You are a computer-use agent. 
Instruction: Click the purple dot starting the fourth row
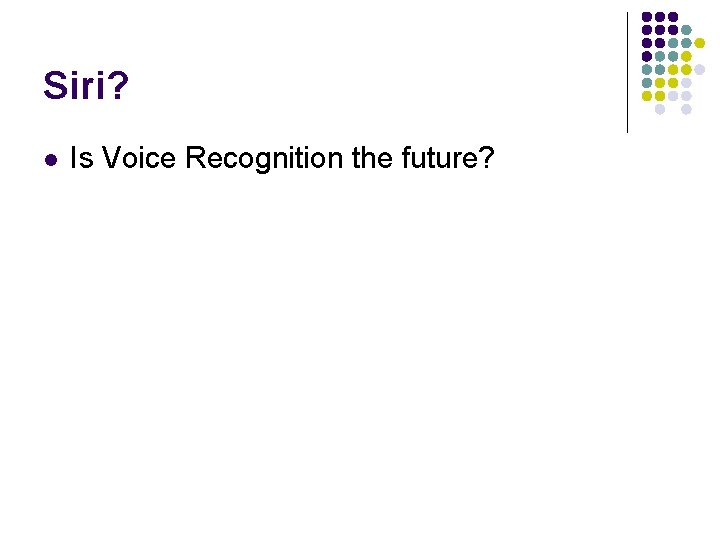click(647, 57)
